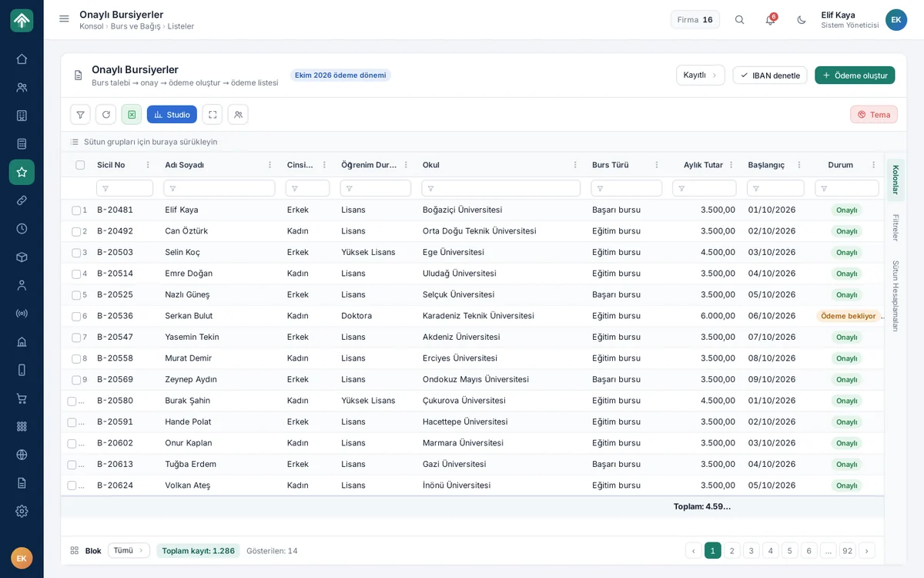Image resolution: width=924 pixels, height=578 pixels.
Task: Open the Tümü block size dropdown
Action: tap(129, 550)
